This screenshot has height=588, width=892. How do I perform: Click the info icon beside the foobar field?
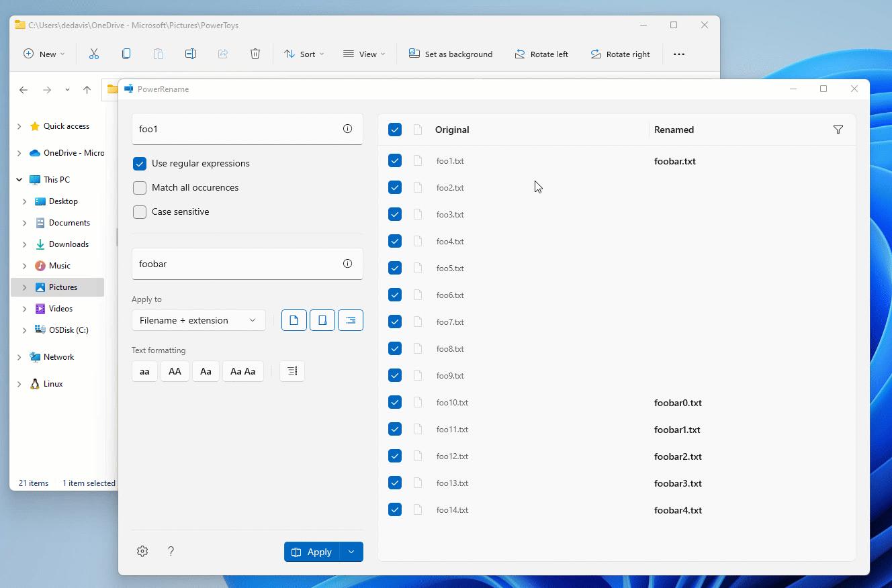(x=347, y=264)
